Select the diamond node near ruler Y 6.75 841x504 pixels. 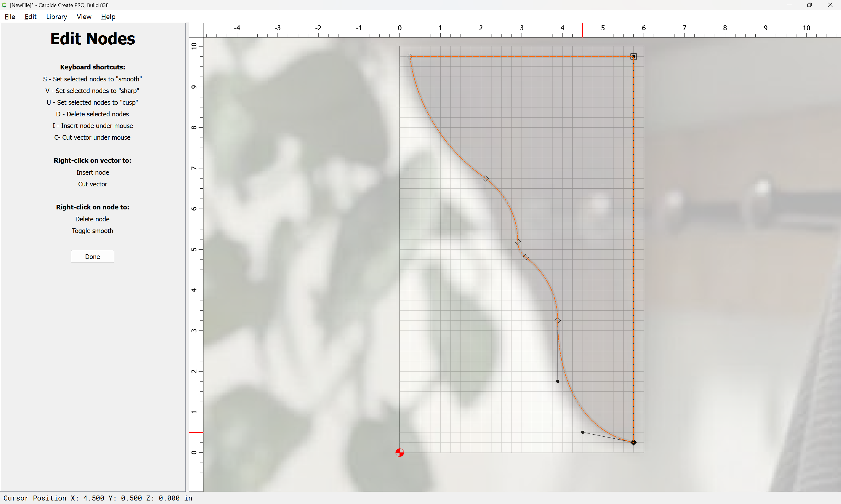486,178
